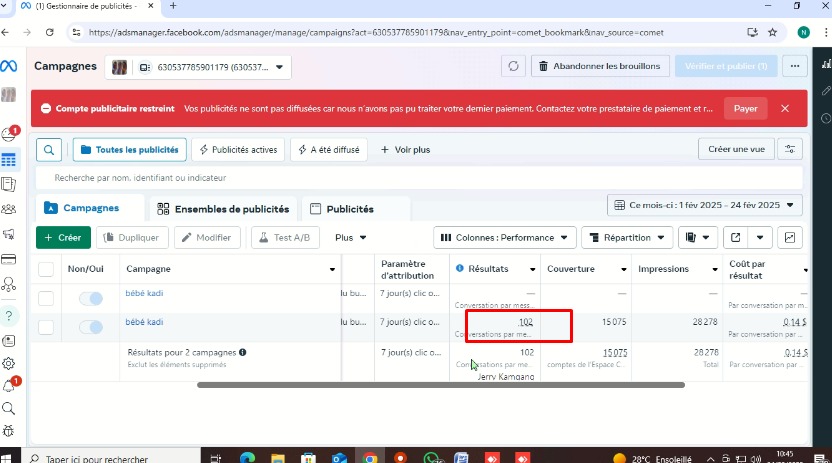Select the Toutes les publicités filter

pos(129,150)
